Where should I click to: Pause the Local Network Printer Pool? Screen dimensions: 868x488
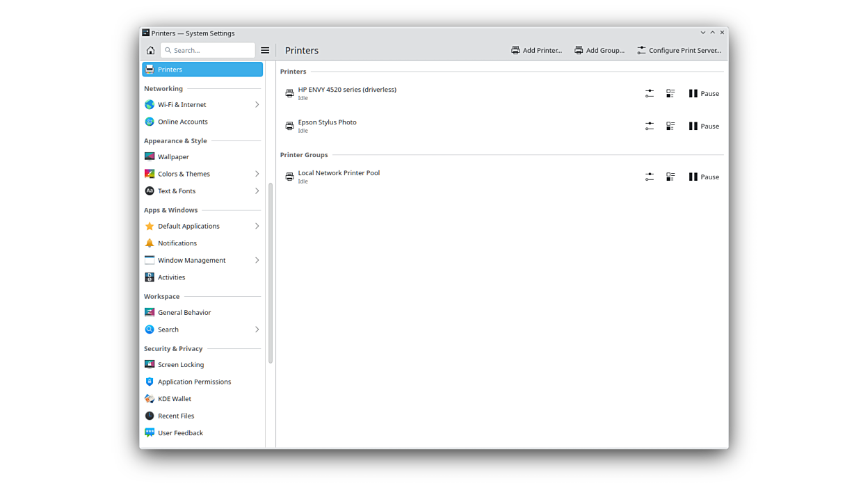pyautogui.click(x=704, y=177)
